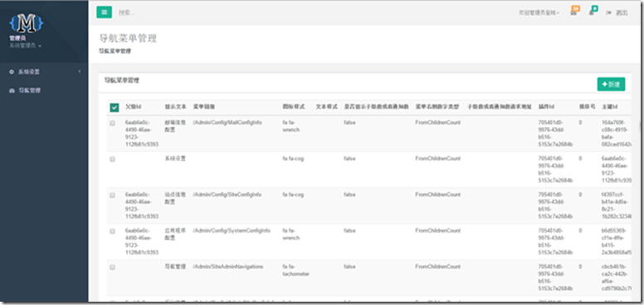Check the 邮箱信息配置 row checkbox
Viewport: 644px width, 305px height.
pos(113,123)
